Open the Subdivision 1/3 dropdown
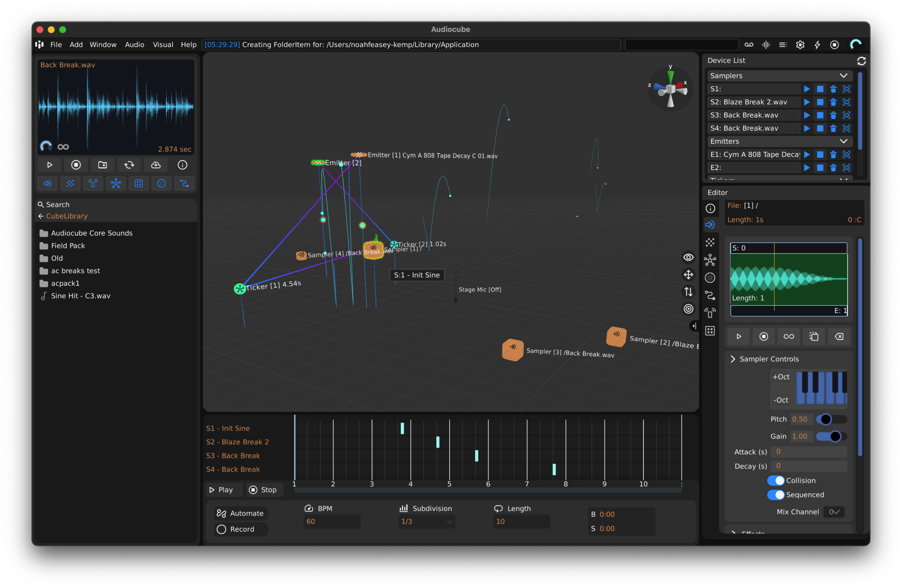The height and width of the screenshot is (588, 902). click(x=426, y=522)
